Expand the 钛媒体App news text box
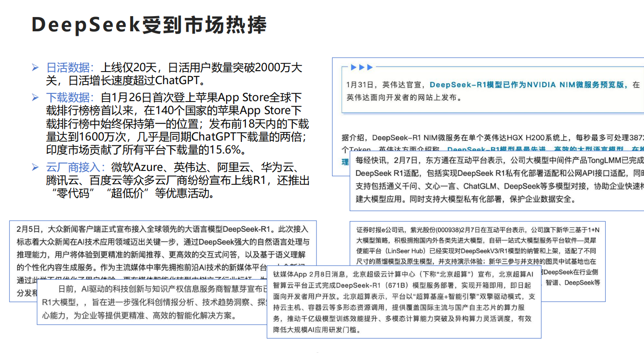Screen dimensions: 644x353 coord(402,302)
